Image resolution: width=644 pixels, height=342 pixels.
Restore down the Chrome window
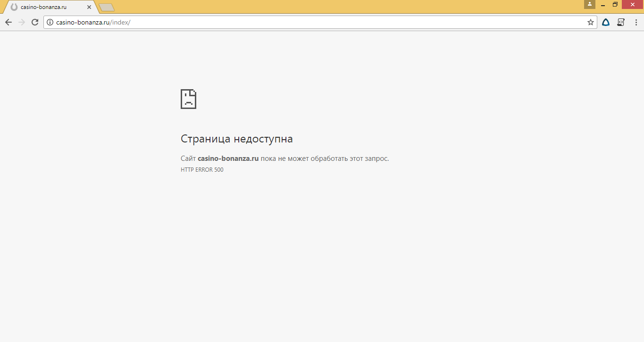615,4
